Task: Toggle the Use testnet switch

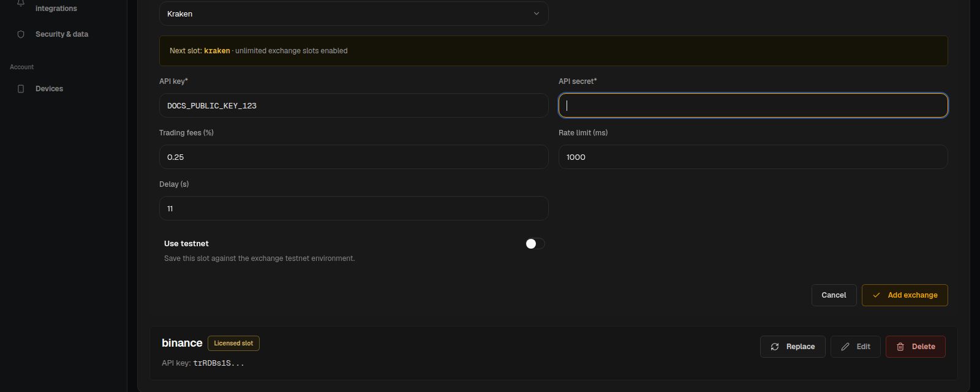Action: (x=535, y=244)
